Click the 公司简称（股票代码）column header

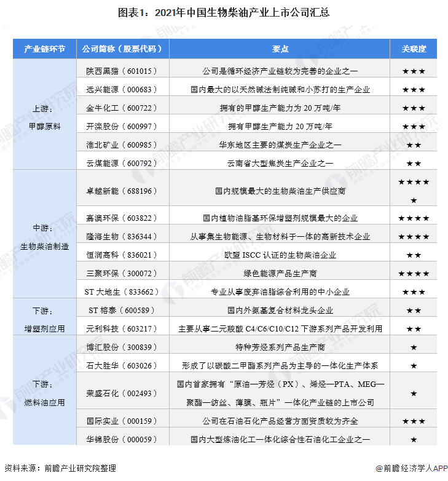(x=123, y=49)
